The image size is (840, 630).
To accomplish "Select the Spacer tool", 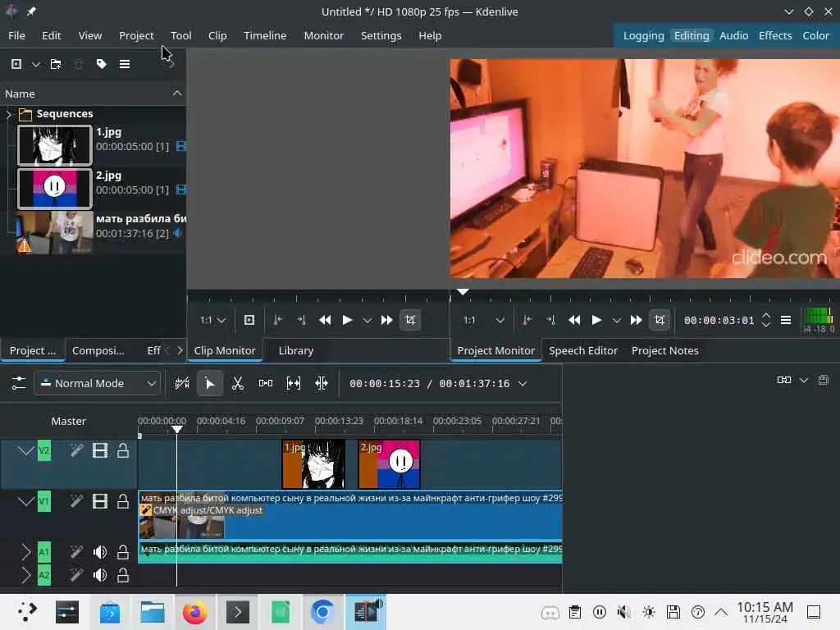I will point(266,383).
